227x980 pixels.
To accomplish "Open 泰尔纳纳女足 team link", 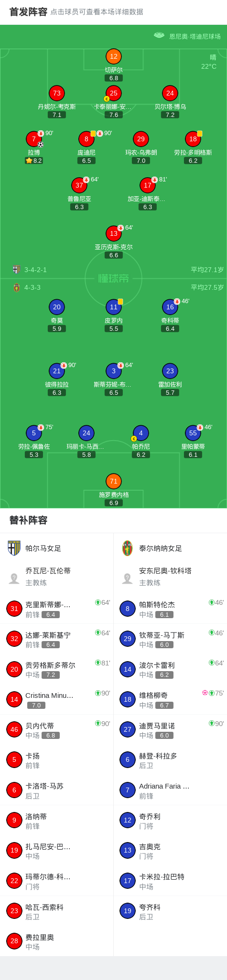I will coord(161,548).
